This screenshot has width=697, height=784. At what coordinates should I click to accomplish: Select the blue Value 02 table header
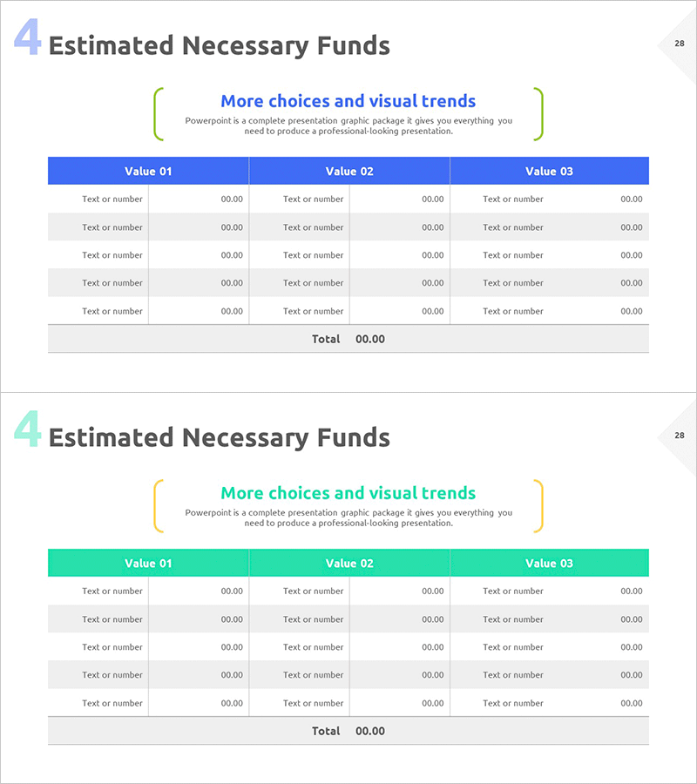pos(349,171)
